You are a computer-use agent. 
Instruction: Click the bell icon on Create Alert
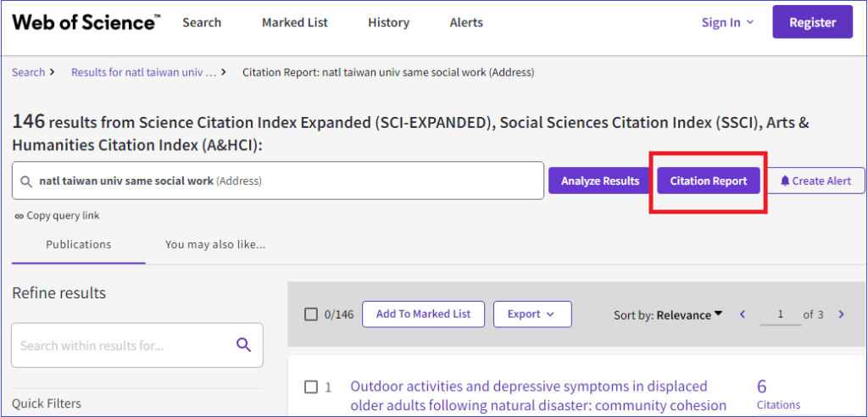(784, 181)
